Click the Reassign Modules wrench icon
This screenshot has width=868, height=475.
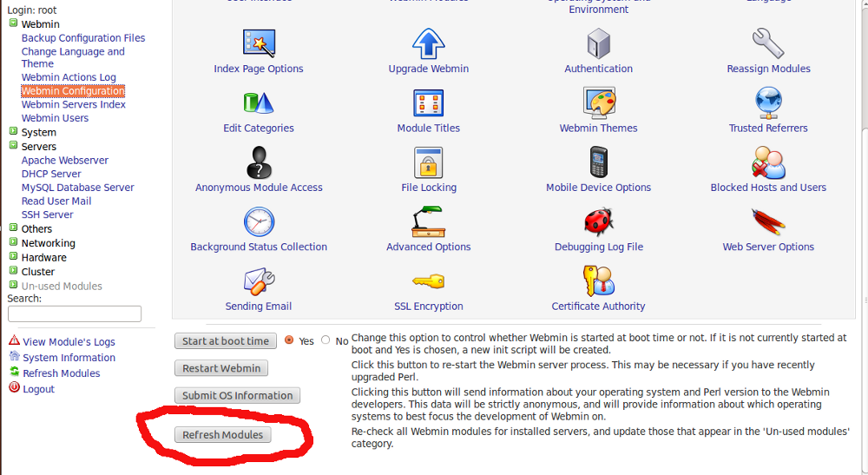pos(768,43)
